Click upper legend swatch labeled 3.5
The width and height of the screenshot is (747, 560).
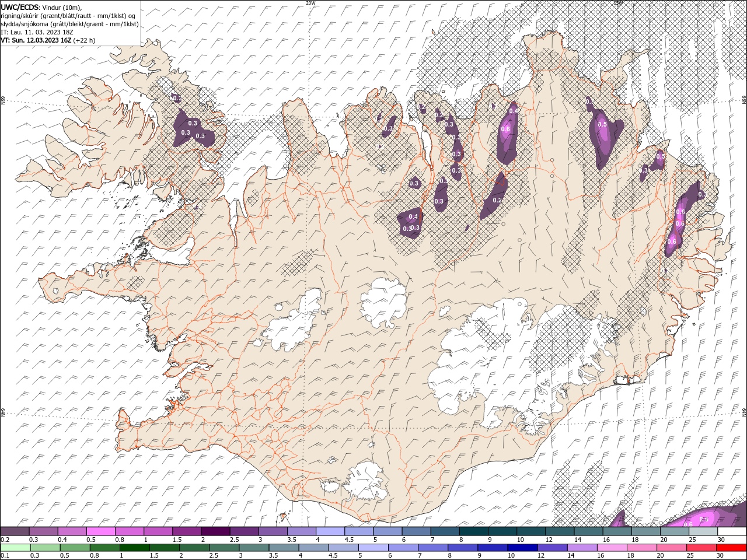click(302, 531)
